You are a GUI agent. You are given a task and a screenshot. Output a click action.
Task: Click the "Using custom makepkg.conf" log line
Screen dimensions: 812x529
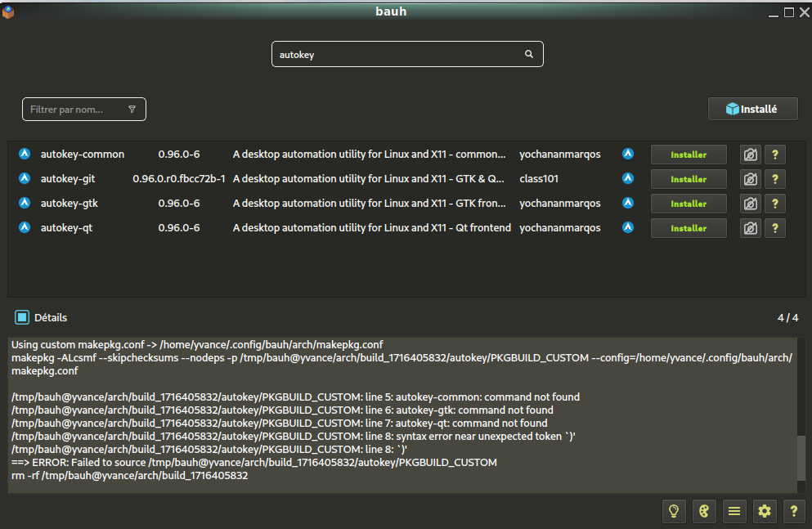point(197,345)
